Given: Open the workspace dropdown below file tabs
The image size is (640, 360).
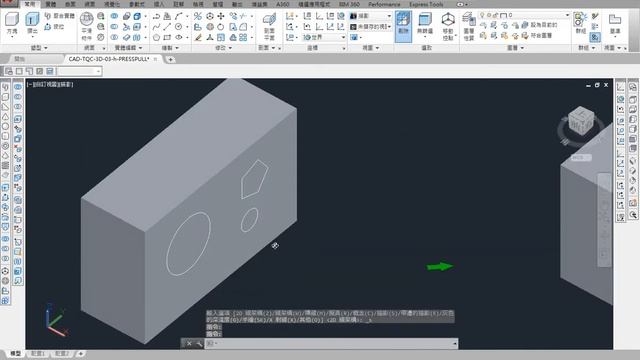Looking at the screenshot, I should click(80, 71).
